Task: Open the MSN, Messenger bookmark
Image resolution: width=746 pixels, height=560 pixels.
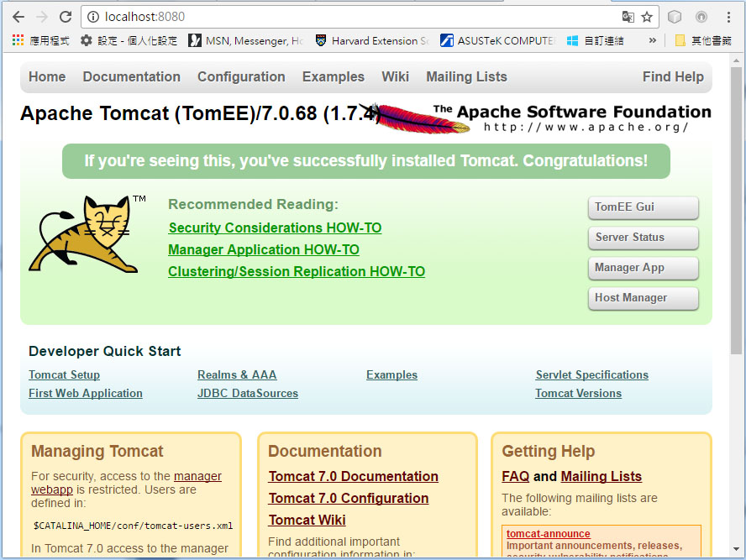Action: tap(246, 40)
